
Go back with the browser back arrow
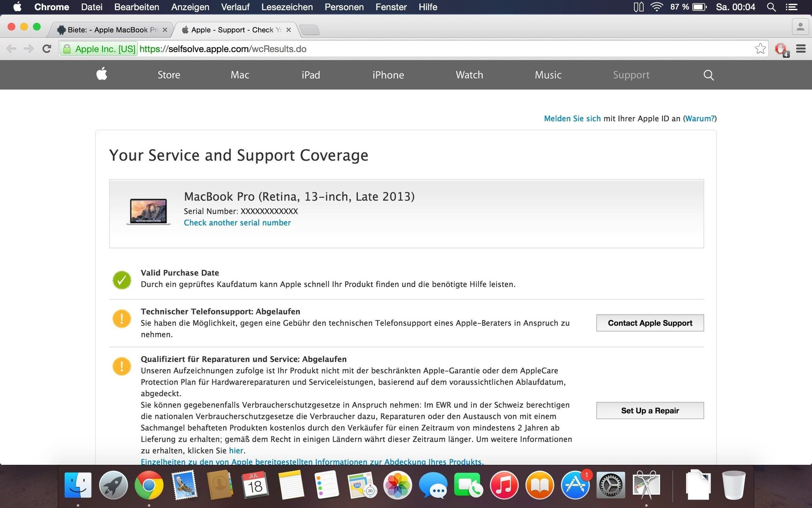pos(11,49)
